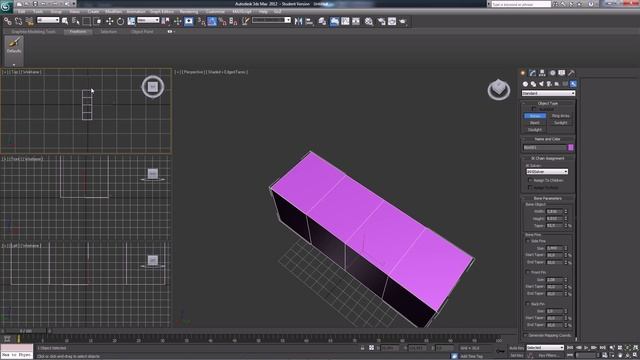Switch to the Object Paint ribbon tab
Screen dimensions: 640x360
point(142,31)
